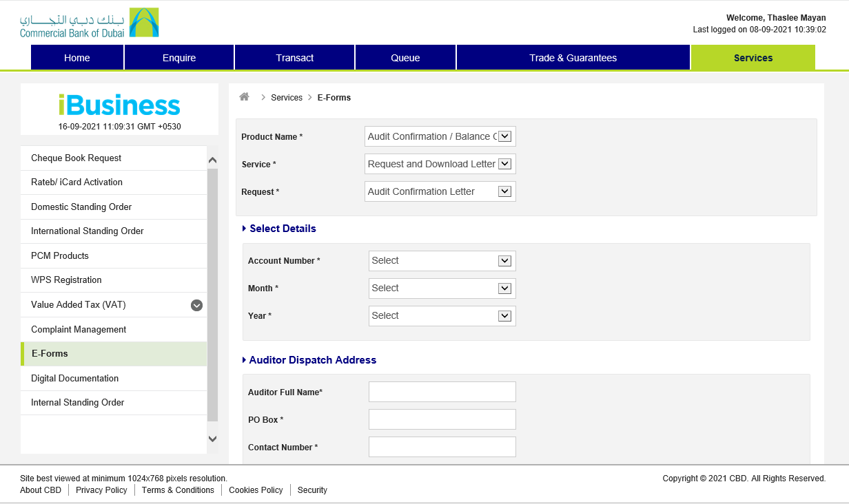
Task: Expand the Value Added Tax (VAT) chevron
Action: click(196, 305)
